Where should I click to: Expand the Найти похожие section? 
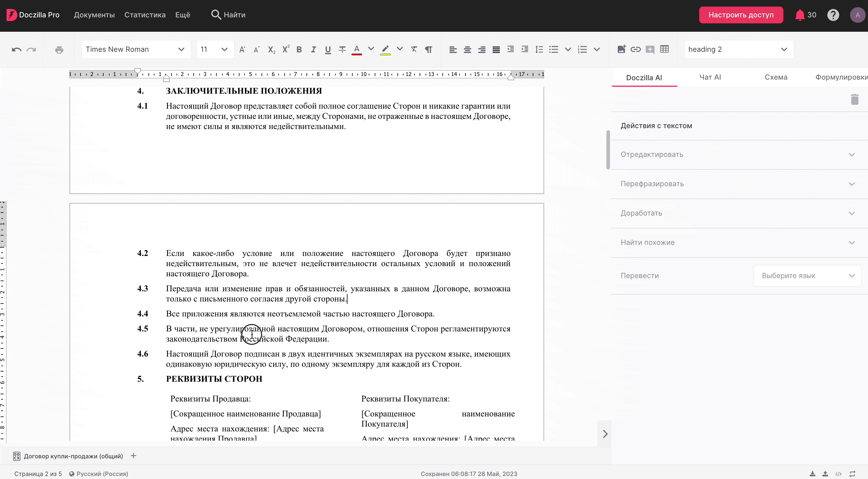tap(739, 242)
